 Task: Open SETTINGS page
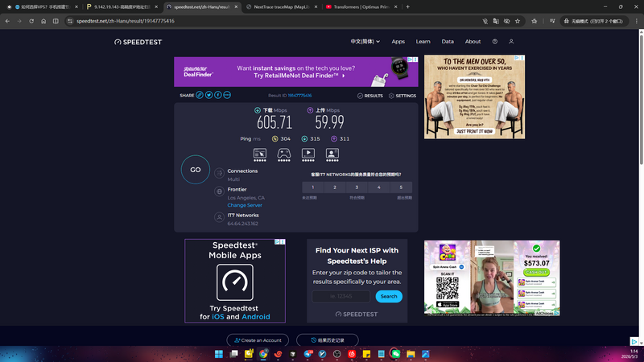pos(402,96)
